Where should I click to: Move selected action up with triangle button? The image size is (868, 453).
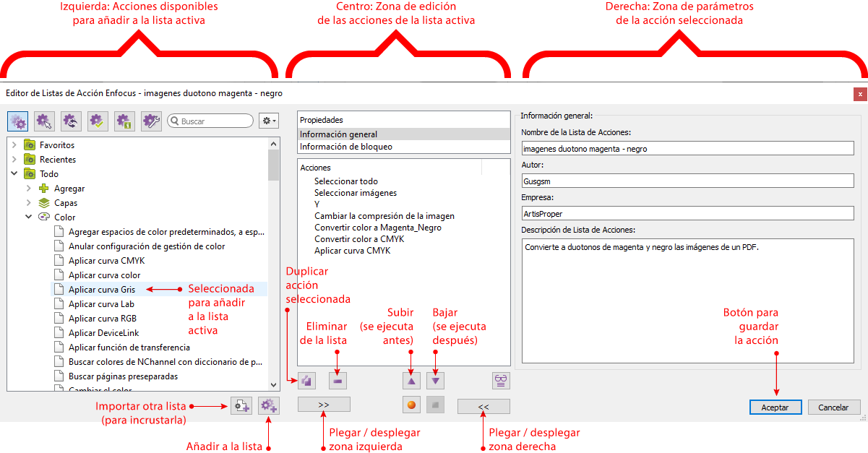click(x=412, y=380)
